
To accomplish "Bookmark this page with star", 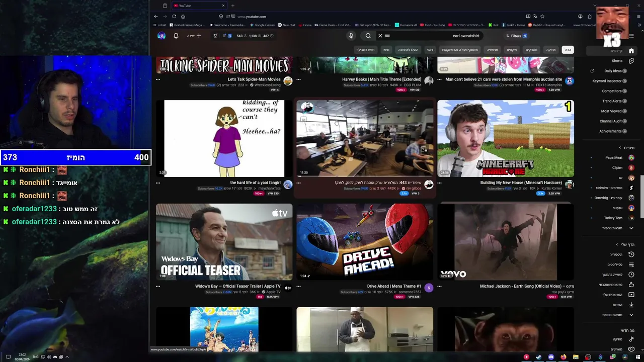I will pos(542,17).
